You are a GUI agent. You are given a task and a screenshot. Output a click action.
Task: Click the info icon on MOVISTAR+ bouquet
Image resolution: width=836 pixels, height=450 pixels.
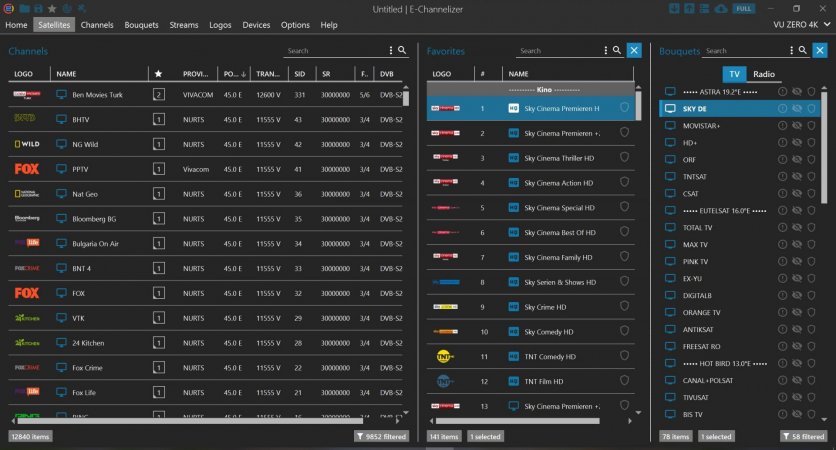point(782,125)
